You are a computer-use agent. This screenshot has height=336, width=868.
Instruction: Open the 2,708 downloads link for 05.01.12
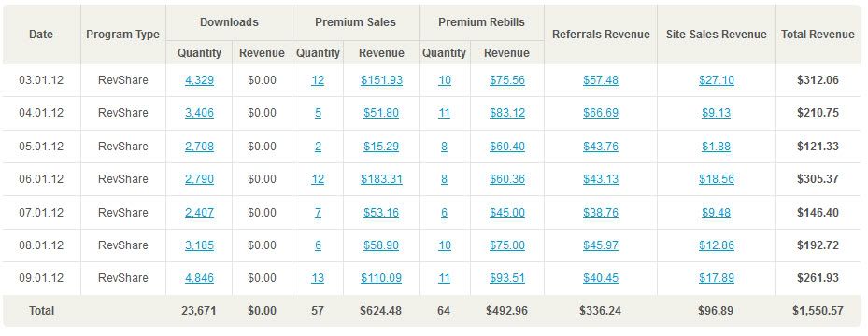pos(199,147)
